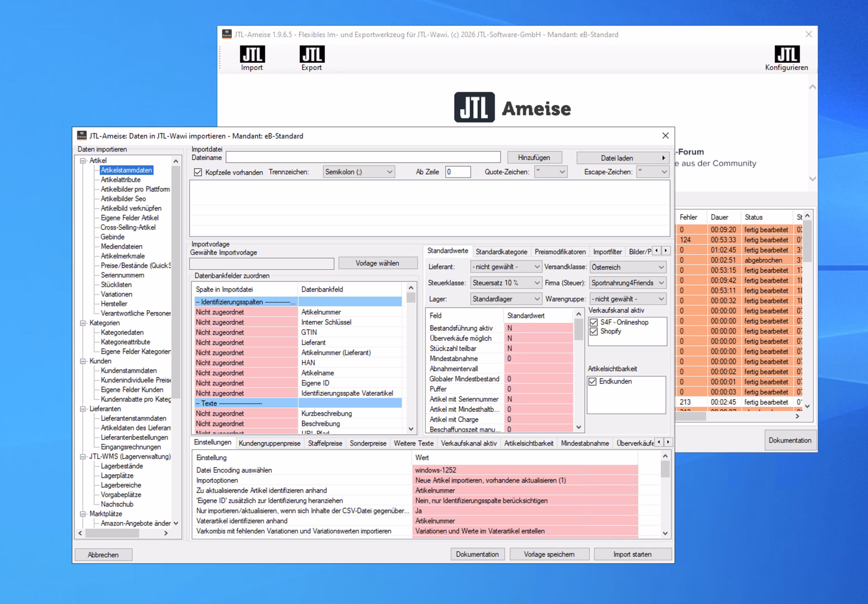
Task: Select Artikelattribute in the tree
Action: click(x=121, y=180)
